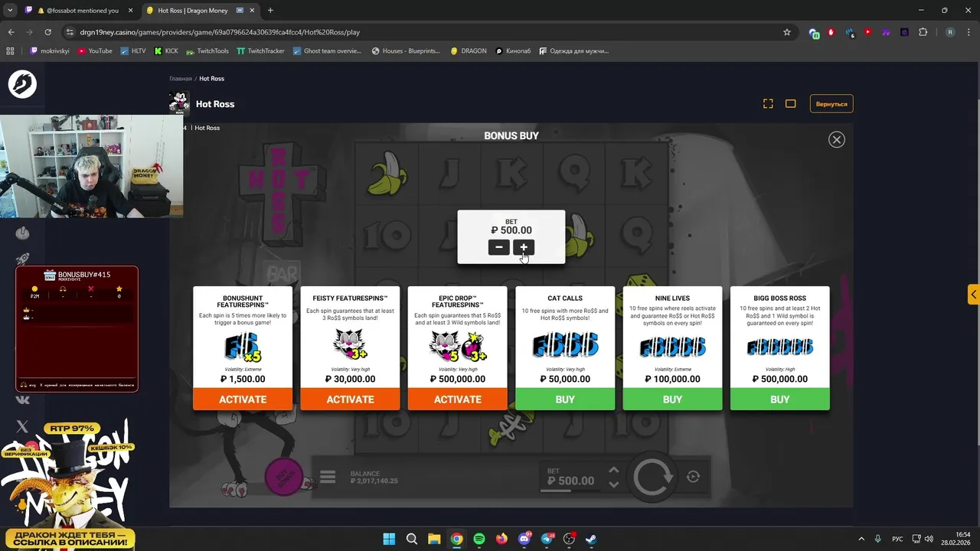
Task: Open the TwitchTools bookmark
Action: coord(207,51)
